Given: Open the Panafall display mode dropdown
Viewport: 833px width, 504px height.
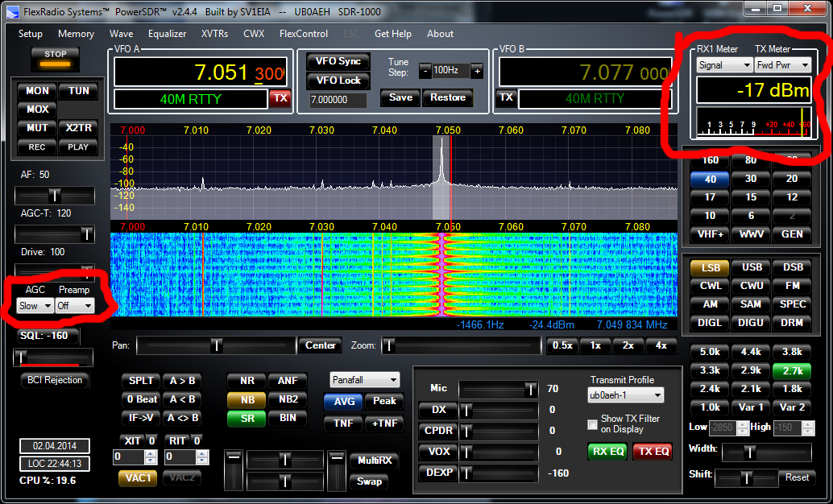Looking at the screenshot, I should click(365, 380).
